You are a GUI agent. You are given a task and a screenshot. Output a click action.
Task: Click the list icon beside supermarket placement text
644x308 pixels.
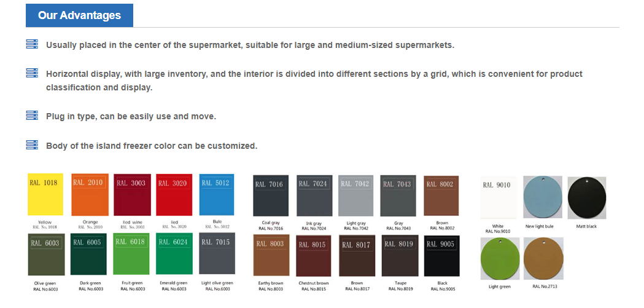tap(33, 44)
